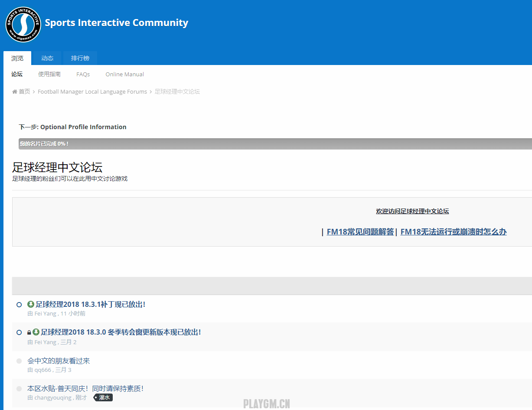Image resolution: width=532 pixels, height=410 pixels.
Task: Click the 三月 3 date
Action: coord(63,370)
